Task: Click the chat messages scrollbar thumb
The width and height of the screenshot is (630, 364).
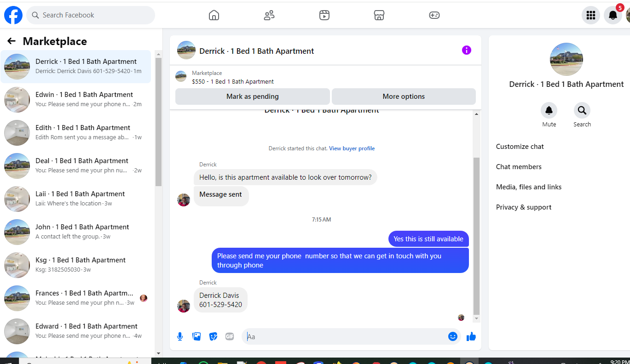Action: [477, 236]
